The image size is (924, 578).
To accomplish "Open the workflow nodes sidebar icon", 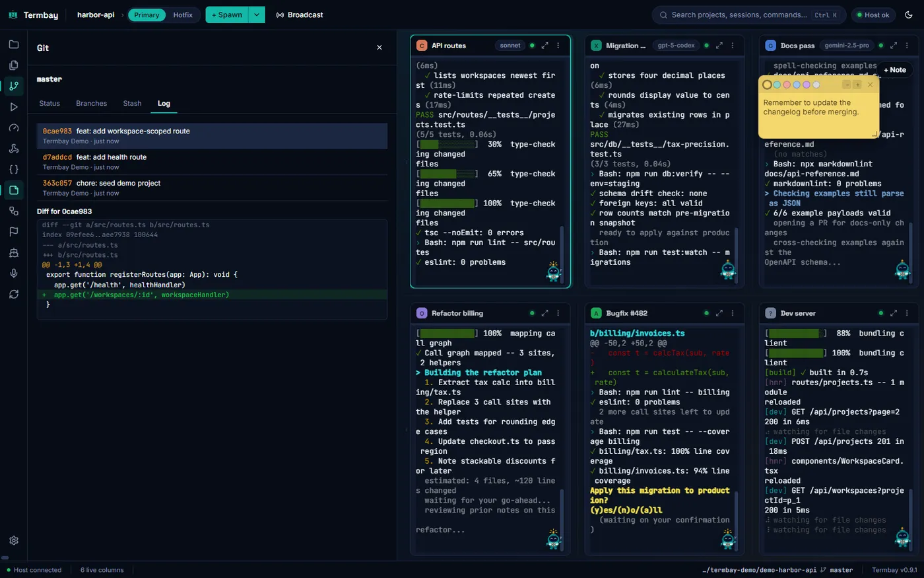I will (14, 211).
